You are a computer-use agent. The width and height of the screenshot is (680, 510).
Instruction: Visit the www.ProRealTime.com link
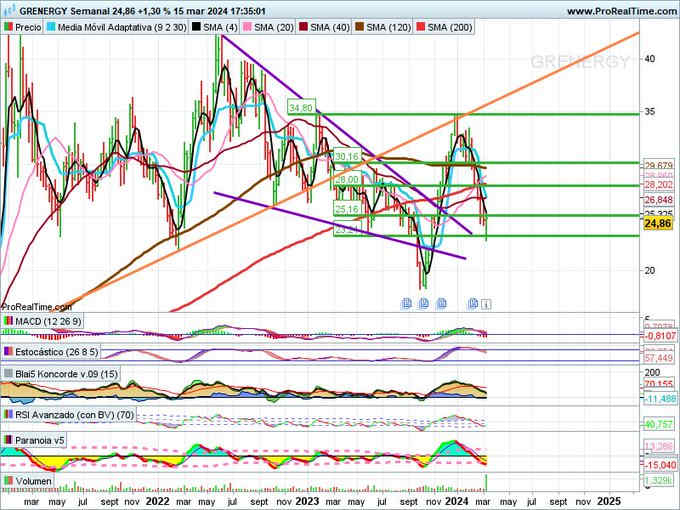point(622,11)
